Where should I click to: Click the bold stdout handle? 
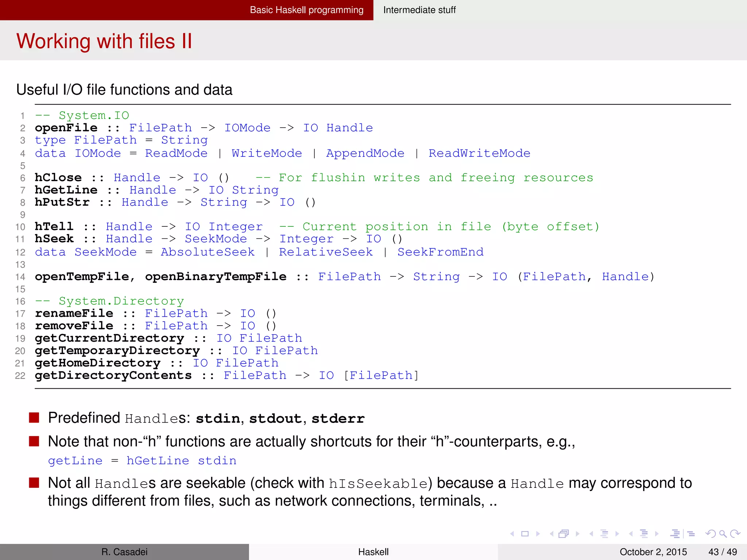point(275,419)
